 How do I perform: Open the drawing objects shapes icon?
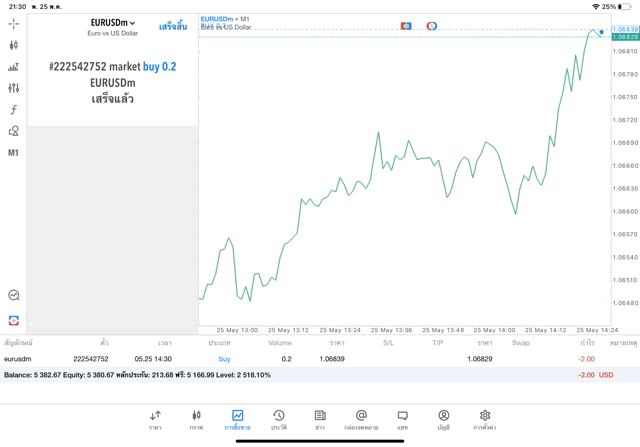[x=13, y=131]
